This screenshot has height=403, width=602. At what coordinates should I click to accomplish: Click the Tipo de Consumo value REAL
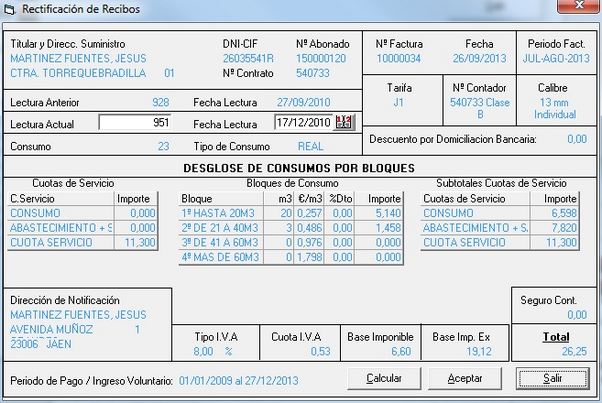pos(311,146)
